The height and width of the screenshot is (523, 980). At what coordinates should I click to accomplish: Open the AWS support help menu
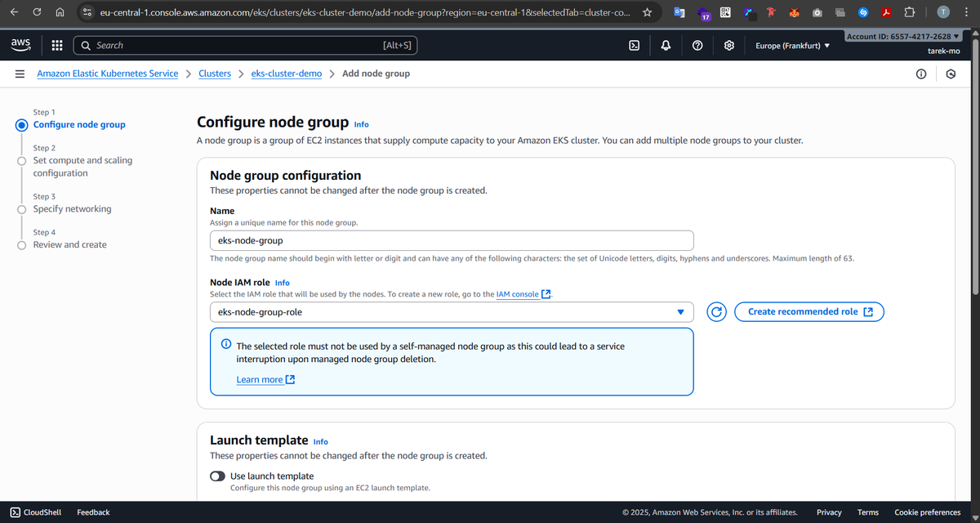point(697,46)
